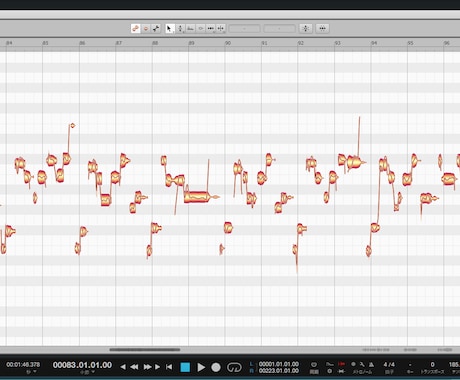
Task: Toggle the pitch curve display icon
Action: 135,28
